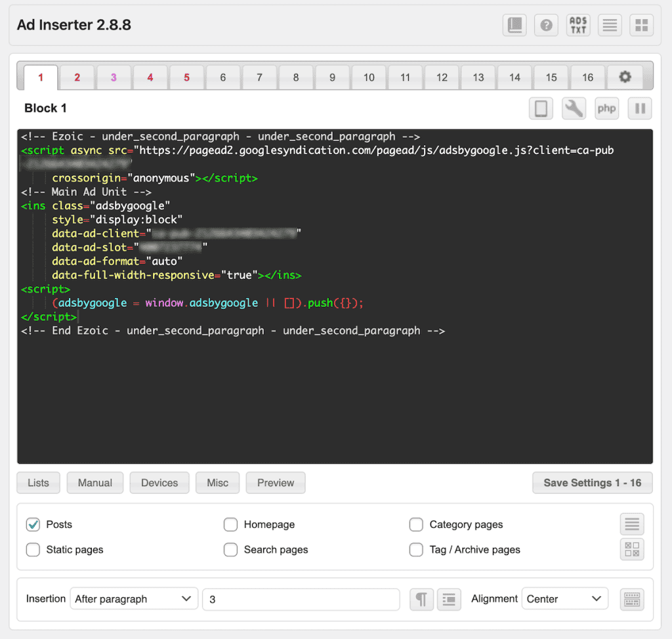The height and width of the screenshot is (639, 672).
Task: Enable the Homepage checkbox
Action: pos(230,524)
